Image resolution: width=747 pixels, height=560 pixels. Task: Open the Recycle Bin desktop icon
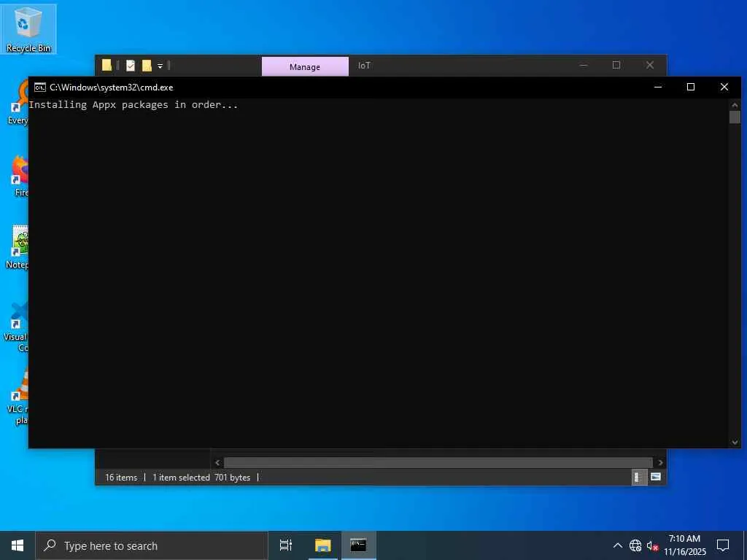pos(28,28)
